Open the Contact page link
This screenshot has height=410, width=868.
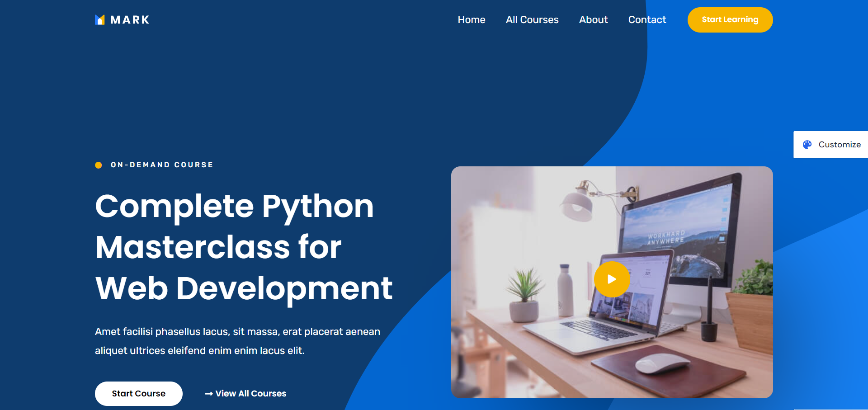pos(647,20)
